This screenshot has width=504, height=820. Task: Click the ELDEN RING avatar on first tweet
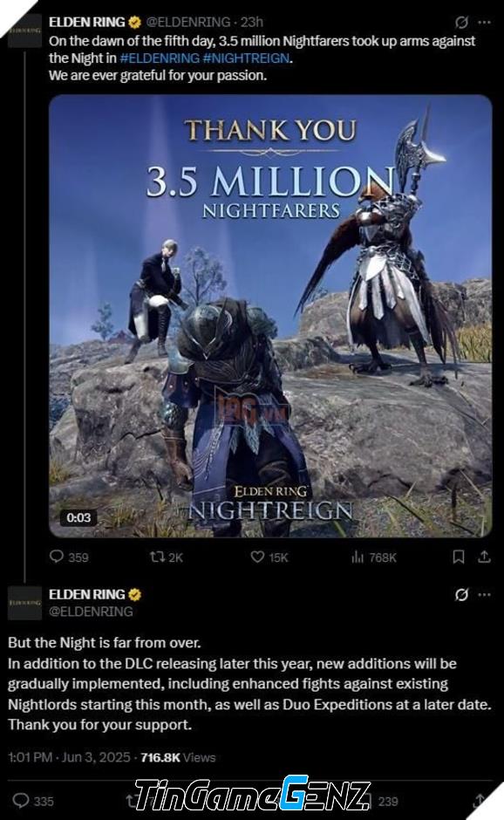[24, 31]
